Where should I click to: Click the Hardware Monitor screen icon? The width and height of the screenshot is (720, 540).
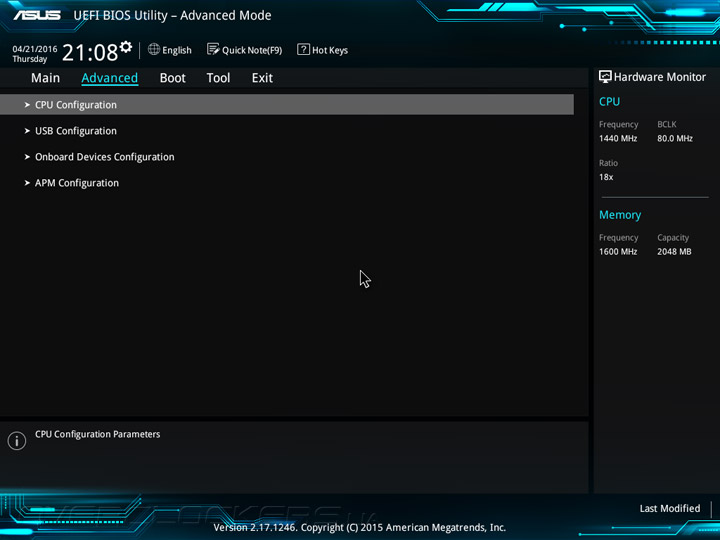[x=605, y=77]
